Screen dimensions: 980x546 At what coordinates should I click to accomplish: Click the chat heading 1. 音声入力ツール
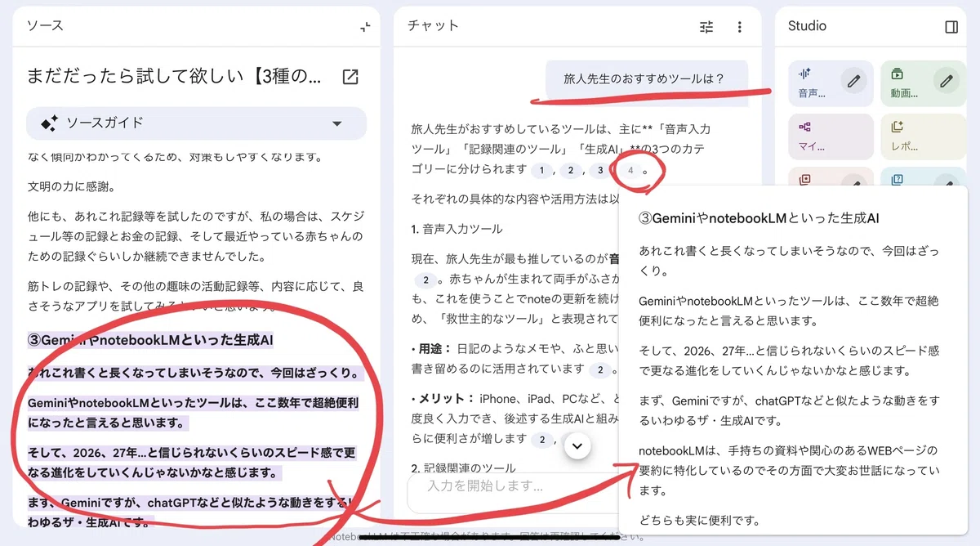[457, 230]
